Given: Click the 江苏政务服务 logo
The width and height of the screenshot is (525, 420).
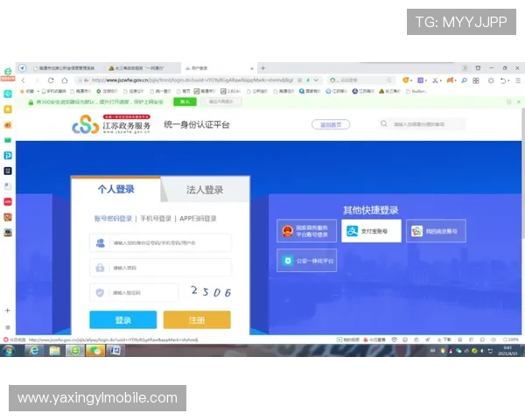Looking at the screenshot, I should [111, 124].
